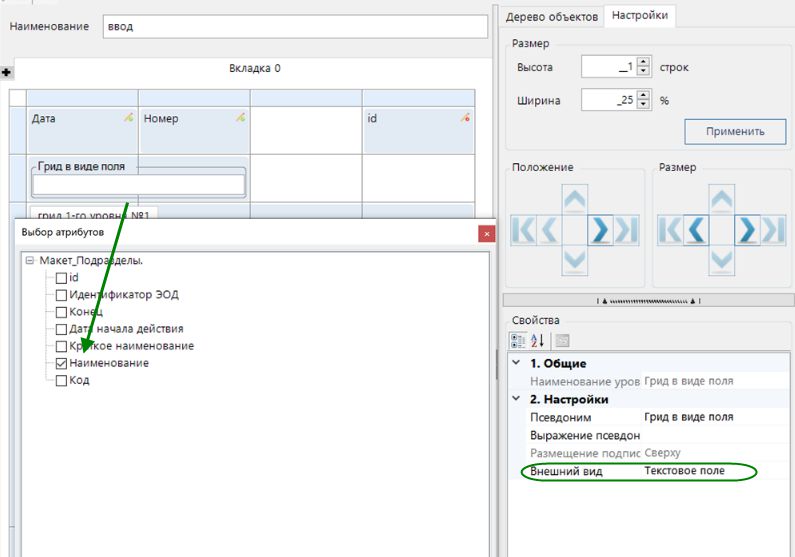Click the black plus icon beside Вкладка 0

click(x=7, y=72)
